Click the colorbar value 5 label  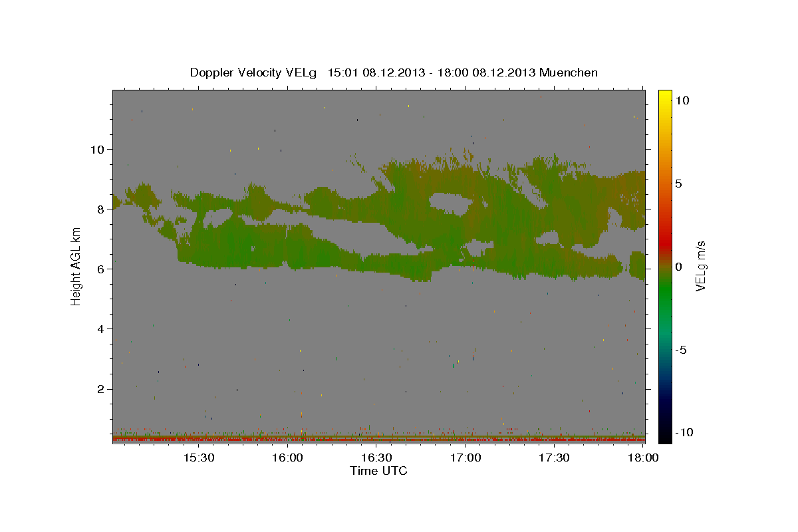(679, 184)
